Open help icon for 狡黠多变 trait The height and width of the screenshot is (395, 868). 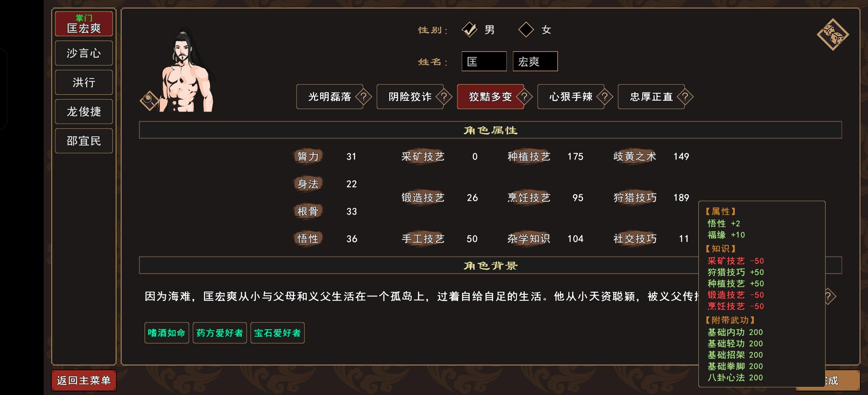pos(524,97)
